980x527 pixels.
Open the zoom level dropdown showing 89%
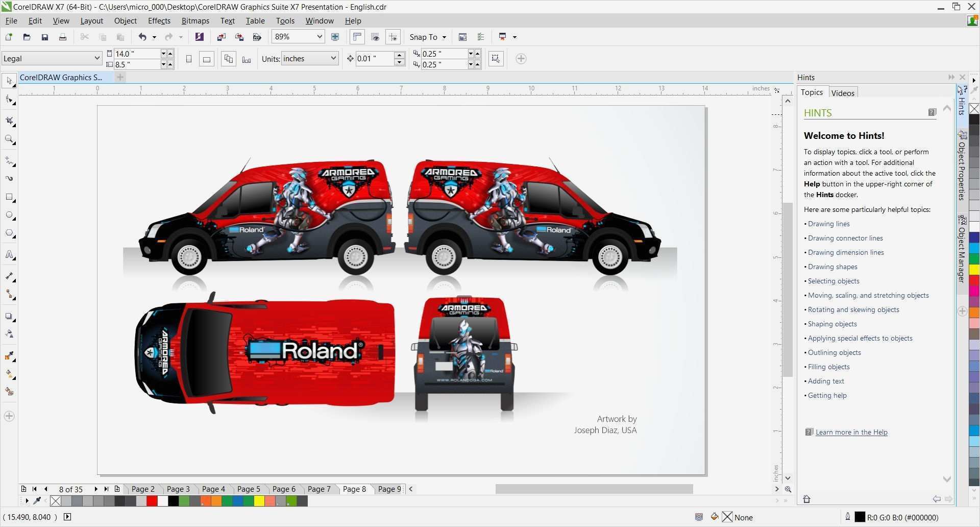coord(320,37)
